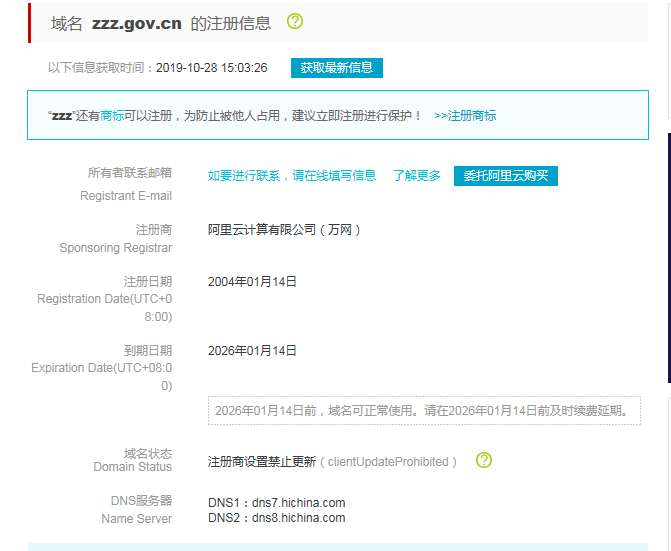Click the 获取最新信息 button
Image resolution: width=671 pixels, height=551 pixels.
point(337,68)
